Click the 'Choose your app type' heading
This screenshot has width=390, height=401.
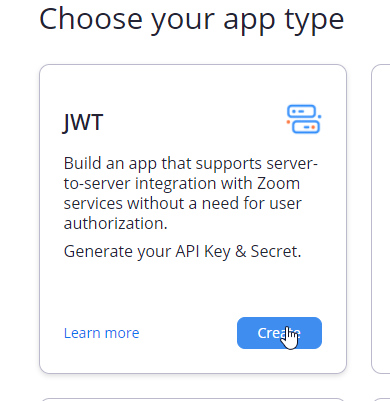(191, 20)
